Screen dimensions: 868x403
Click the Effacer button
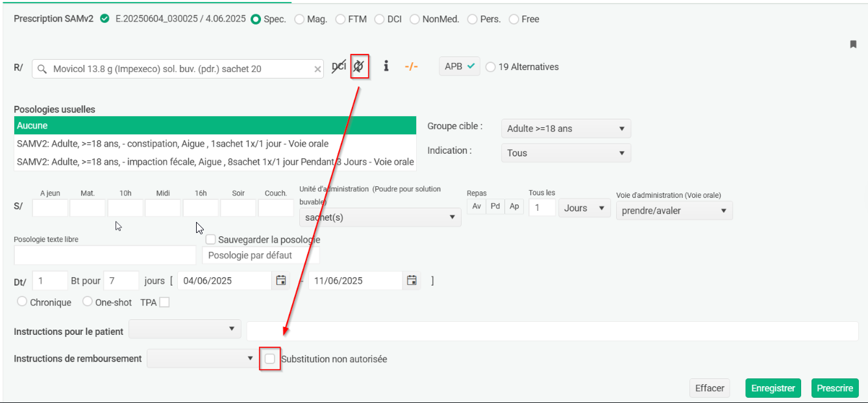point(710,388)
